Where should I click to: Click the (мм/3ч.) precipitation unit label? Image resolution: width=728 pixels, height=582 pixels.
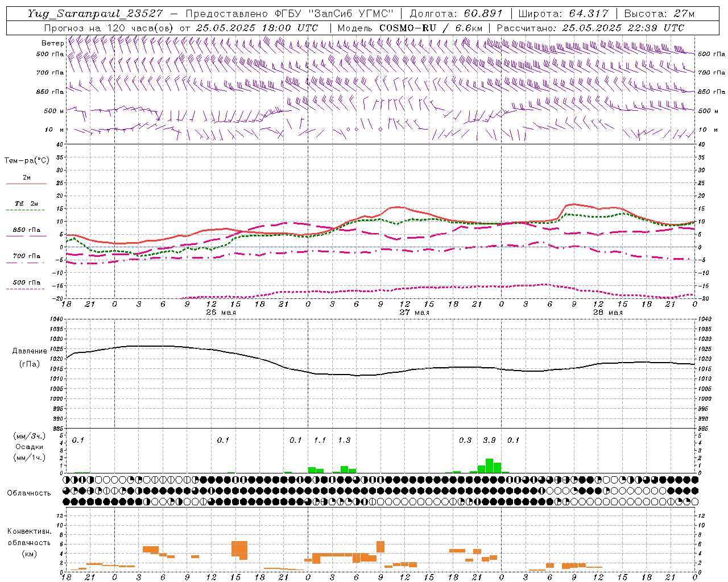pyautogui.click(x=30, y=436)
